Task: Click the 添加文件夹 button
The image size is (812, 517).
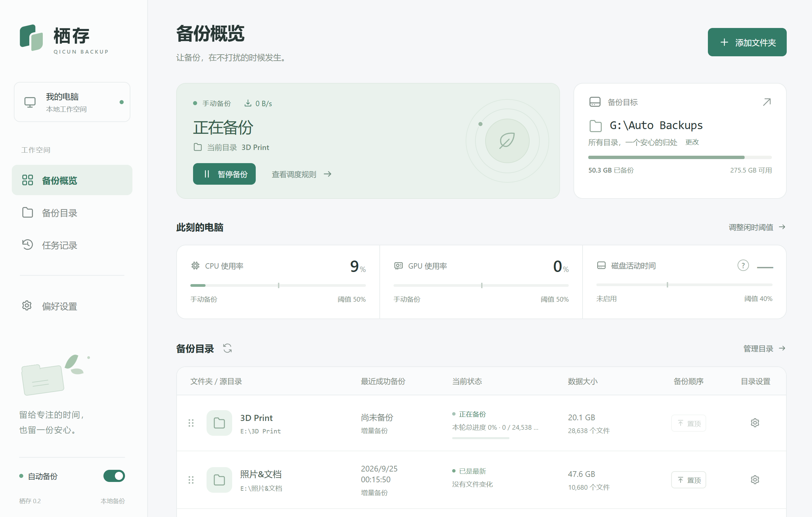Action: 747,42
